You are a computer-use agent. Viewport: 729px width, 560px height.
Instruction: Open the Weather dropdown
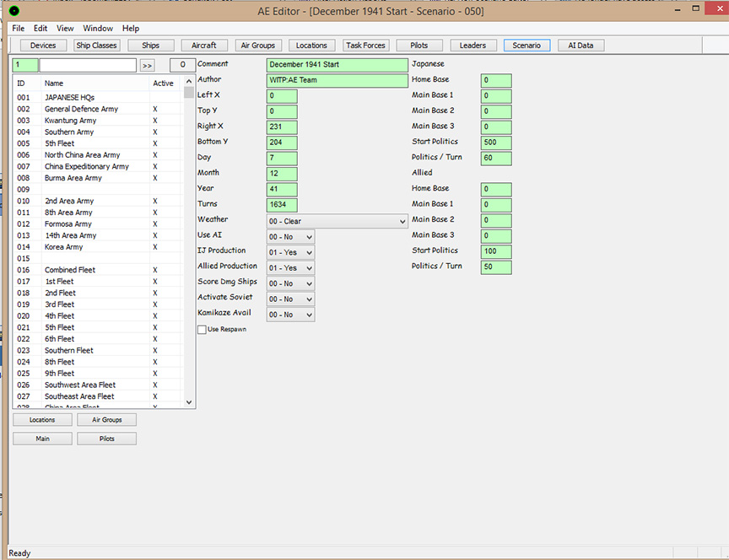337,221
